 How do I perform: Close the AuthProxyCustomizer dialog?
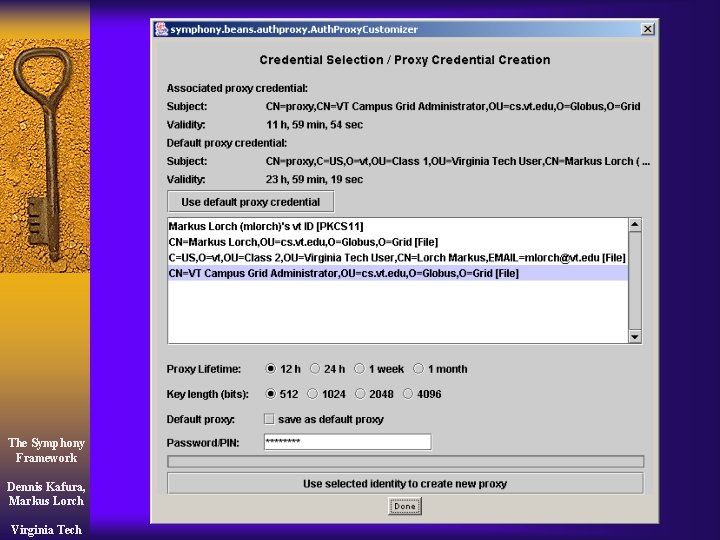647,29
